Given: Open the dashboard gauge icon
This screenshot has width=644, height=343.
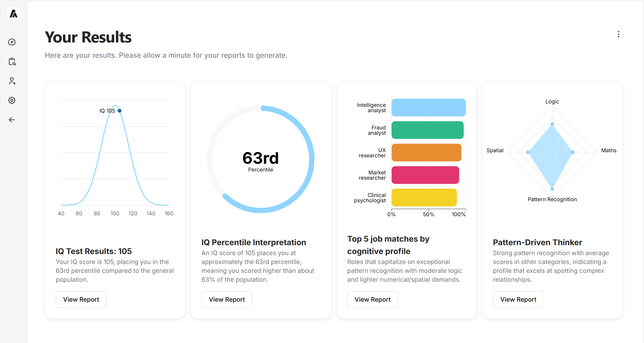Looking at the screenshot, I should (x=12, y=42).
